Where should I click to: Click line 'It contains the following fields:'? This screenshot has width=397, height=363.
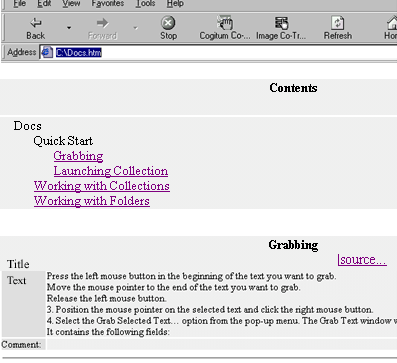[108, 332]
